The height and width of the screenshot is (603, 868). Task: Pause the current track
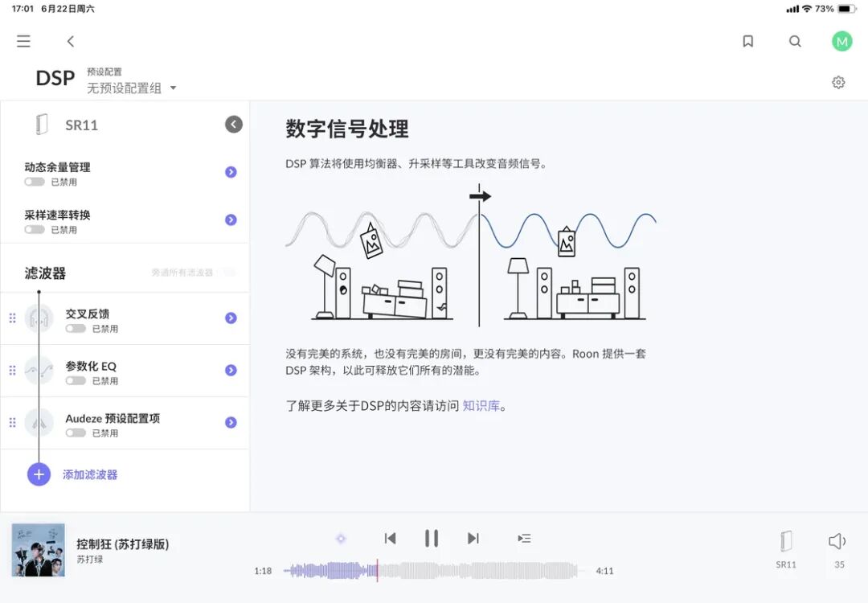[x=432, y=538]
